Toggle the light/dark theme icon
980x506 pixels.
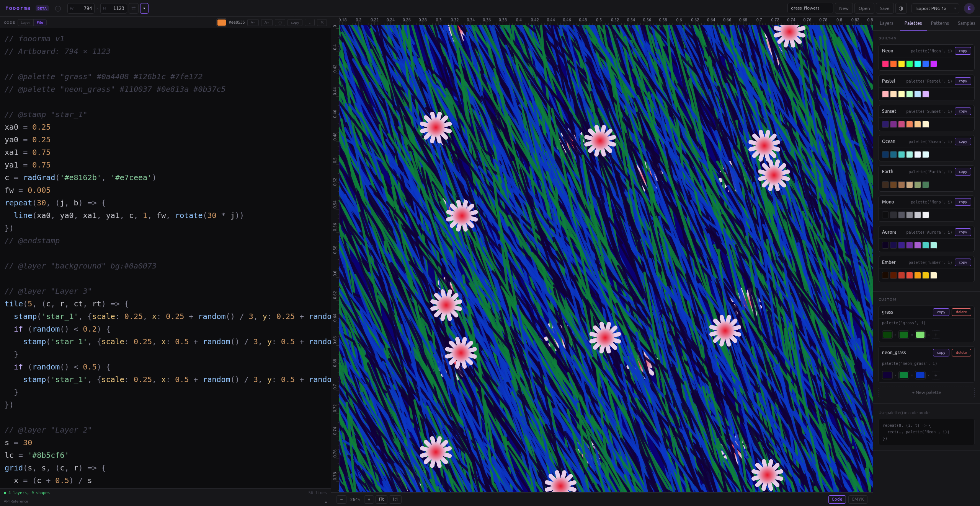(x=901, y=8)
